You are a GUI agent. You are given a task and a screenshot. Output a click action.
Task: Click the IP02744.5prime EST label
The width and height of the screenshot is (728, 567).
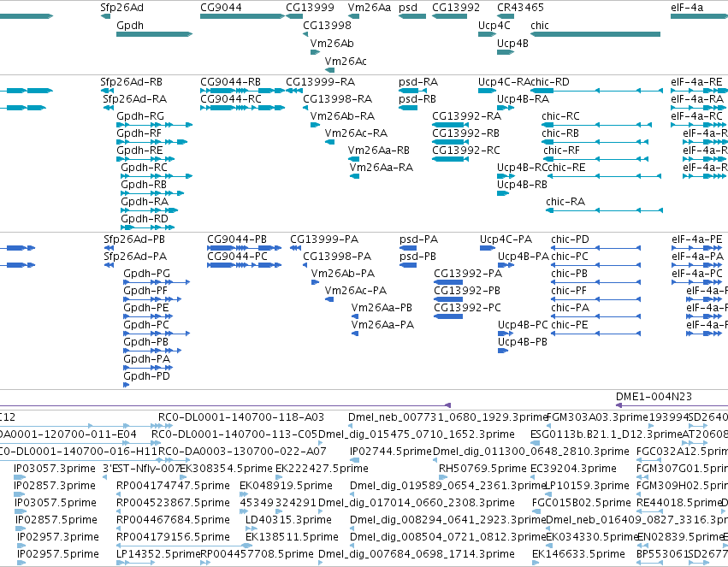391,452
